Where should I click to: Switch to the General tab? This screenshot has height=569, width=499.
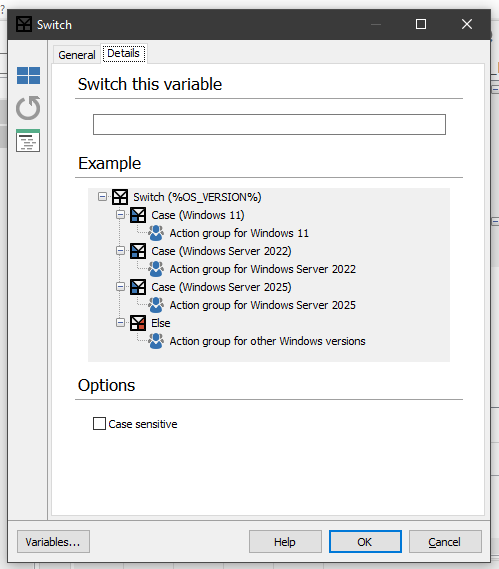[x=77, y=55]
